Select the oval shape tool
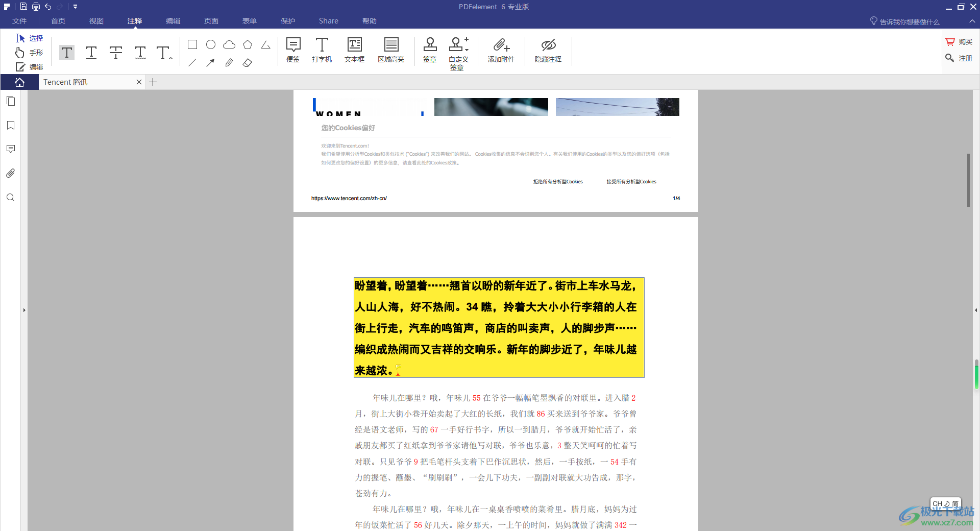 point(211,44)
